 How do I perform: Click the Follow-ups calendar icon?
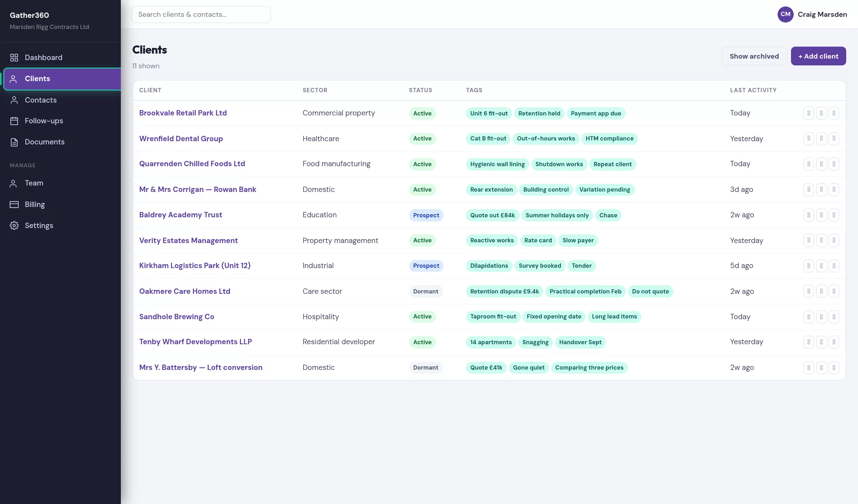click(14, 121)
